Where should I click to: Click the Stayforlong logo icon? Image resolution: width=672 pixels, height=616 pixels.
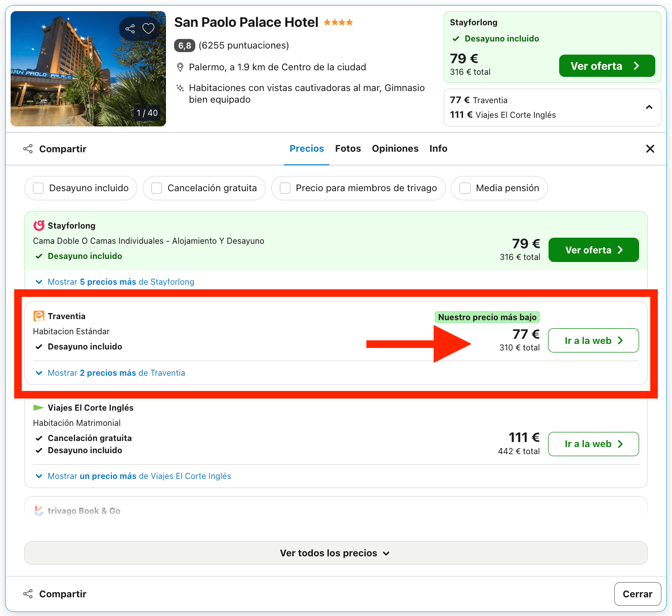pyautogui.click(x=39, y=226)
